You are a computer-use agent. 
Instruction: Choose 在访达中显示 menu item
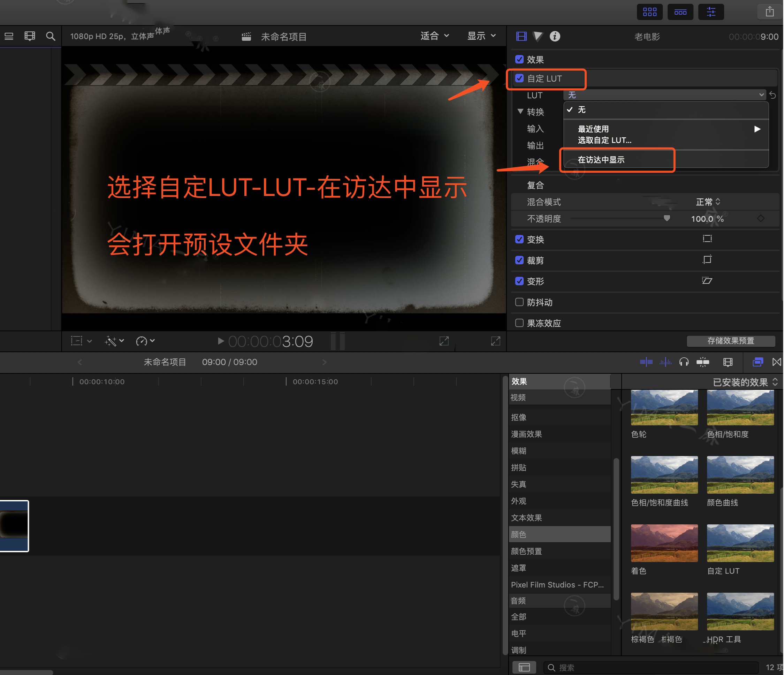point(666,160)
